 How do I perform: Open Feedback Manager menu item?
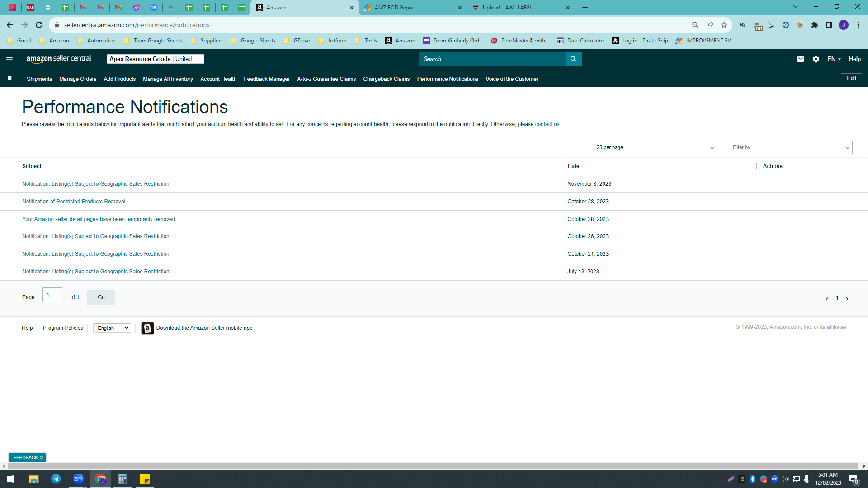(267, 79)
